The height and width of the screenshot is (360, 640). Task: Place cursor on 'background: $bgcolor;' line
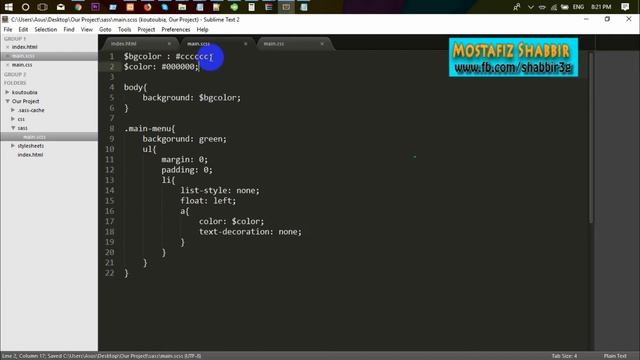[192, 98]
